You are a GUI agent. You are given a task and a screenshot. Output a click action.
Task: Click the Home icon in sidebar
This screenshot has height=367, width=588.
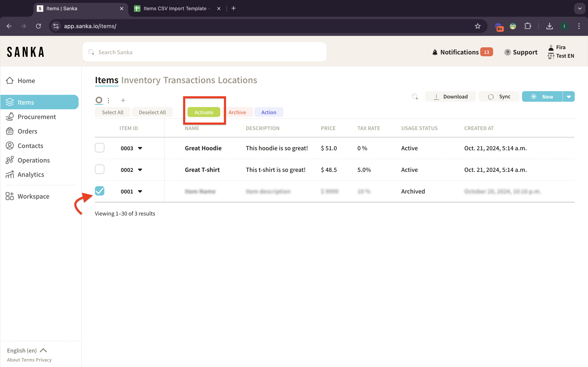tap(10, 80)
